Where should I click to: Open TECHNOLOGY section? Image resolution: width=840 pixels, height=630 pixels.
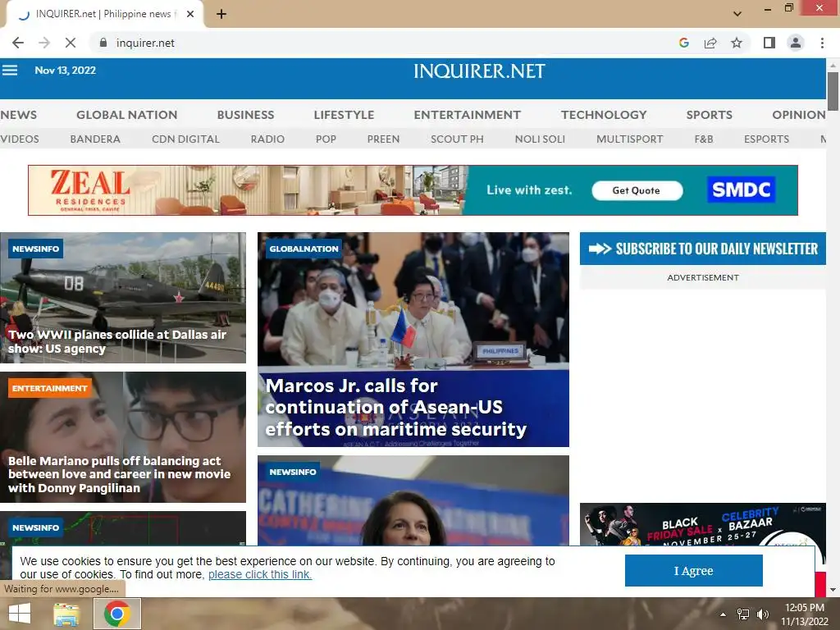[604, 115]
